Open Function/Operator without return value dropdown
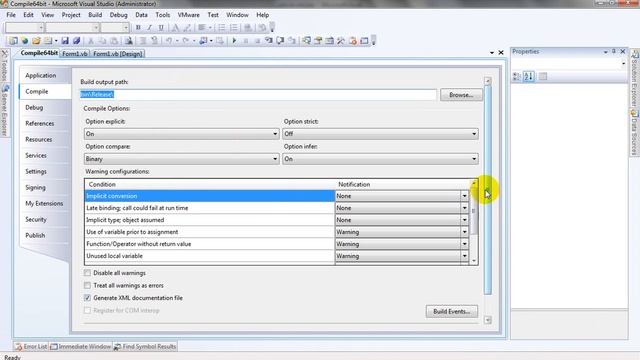Screen dimensions: 640x360 coord(464,244)
